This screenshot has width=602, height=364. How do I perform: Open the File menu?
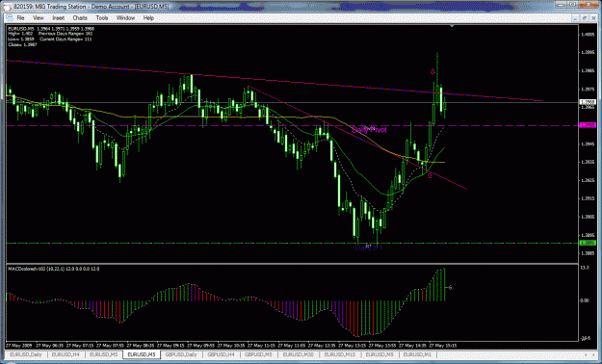click(x=20, y=18)
